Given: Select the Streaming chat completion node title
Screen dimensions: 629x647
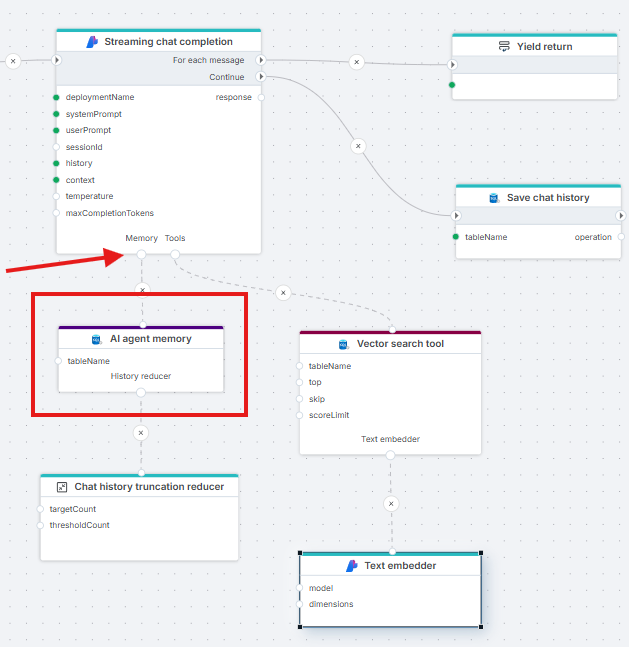Looking at the screenshot, I should [168, 42].
